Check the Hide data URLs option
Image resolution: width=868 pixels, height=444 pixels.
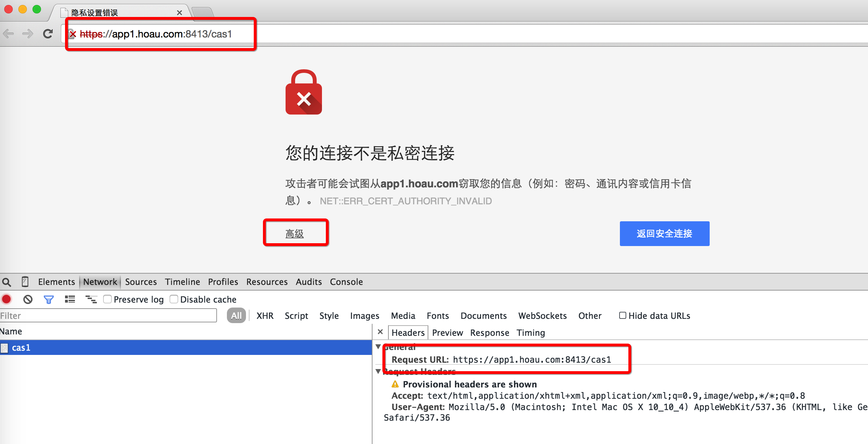click(623, 315)
